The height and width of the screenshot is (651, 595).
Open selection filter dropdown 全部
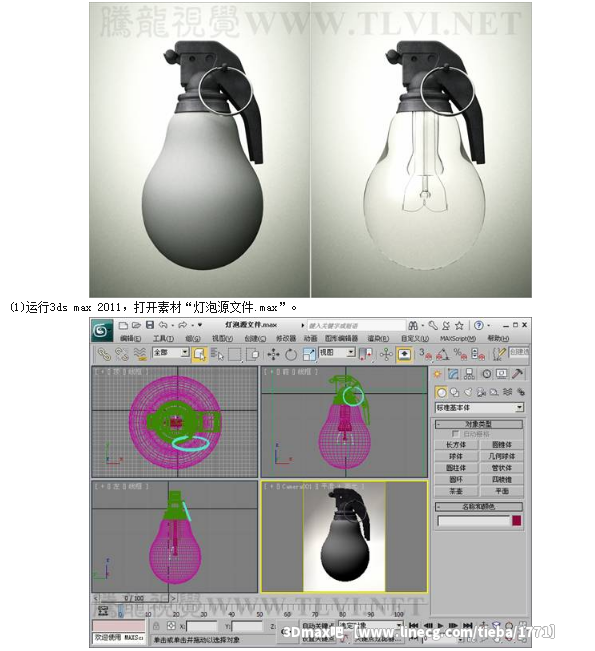click(171, 352)
